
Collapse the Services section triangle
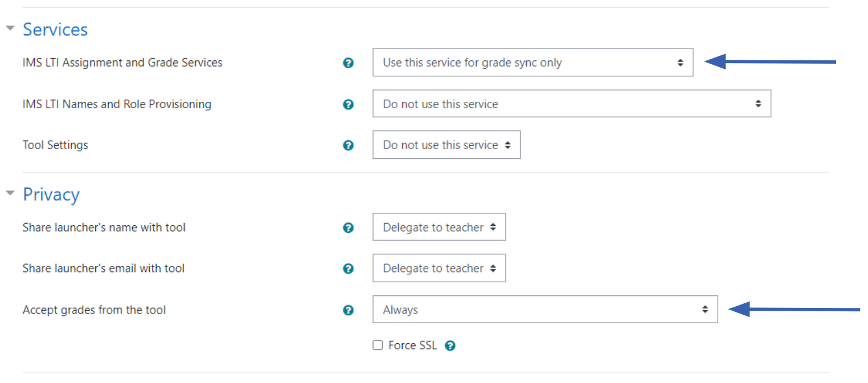click(x=10, y=28)
